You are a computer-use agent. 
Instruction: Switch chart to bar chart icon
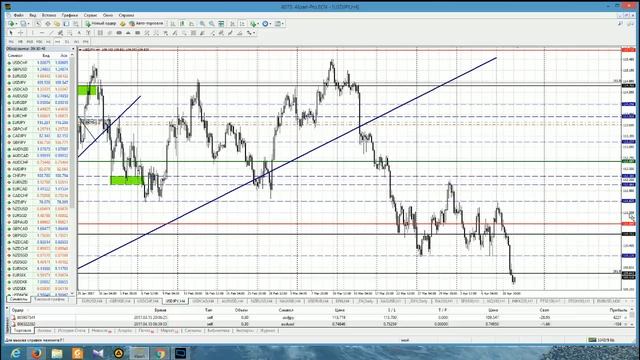[173, 24]
